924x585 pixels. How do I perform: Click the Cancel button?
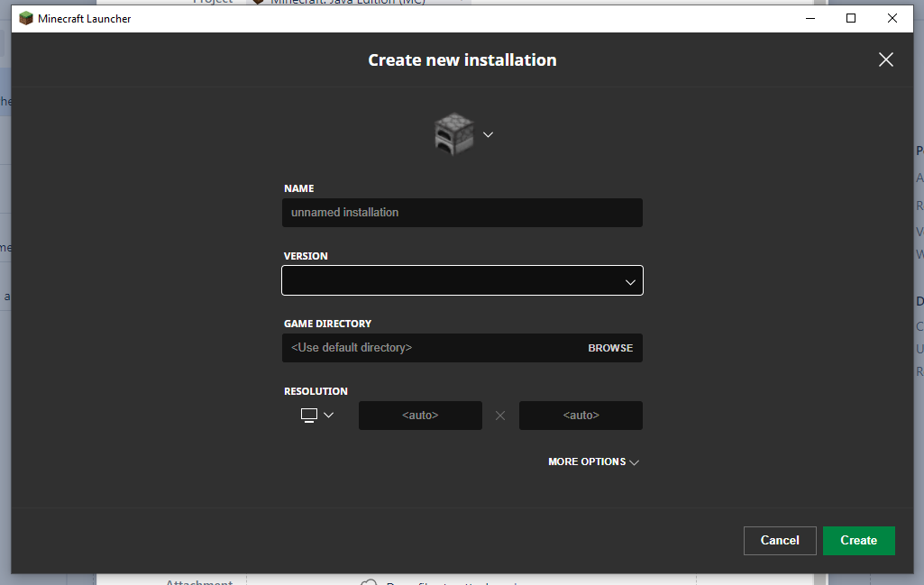(x=780, y=540)
